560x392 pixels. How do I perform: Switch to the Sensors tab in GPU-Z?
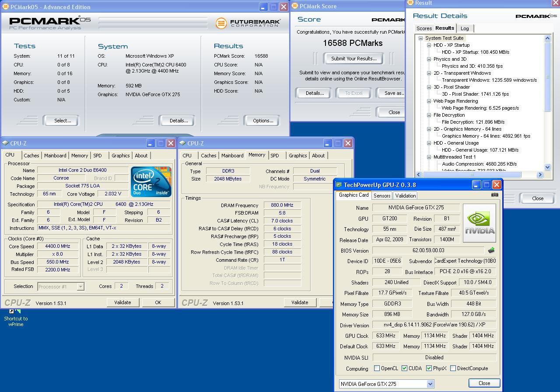pos(381,196)
